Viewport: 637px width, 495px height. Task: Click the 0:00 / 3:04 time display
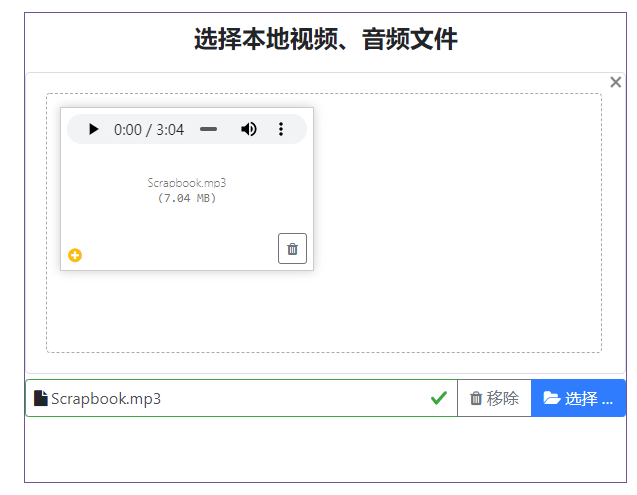[149, 130]
